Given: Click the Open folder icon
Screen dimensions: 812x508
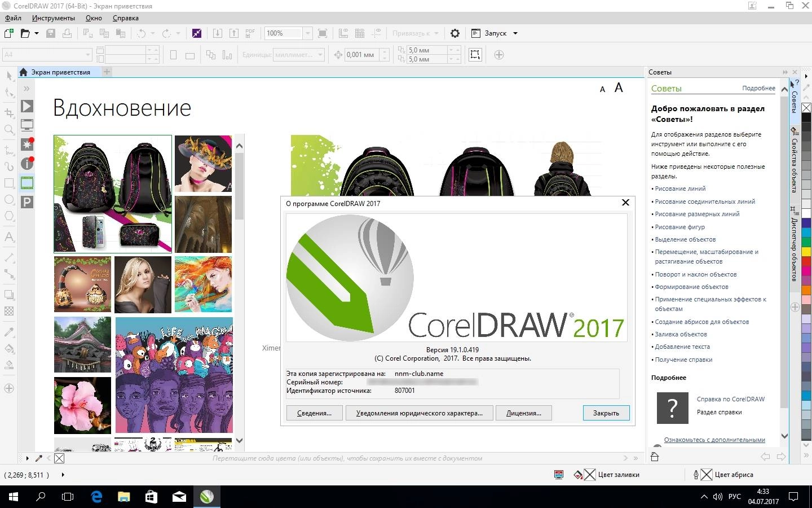Looking at the screenshot, I should tap(25, 33).
